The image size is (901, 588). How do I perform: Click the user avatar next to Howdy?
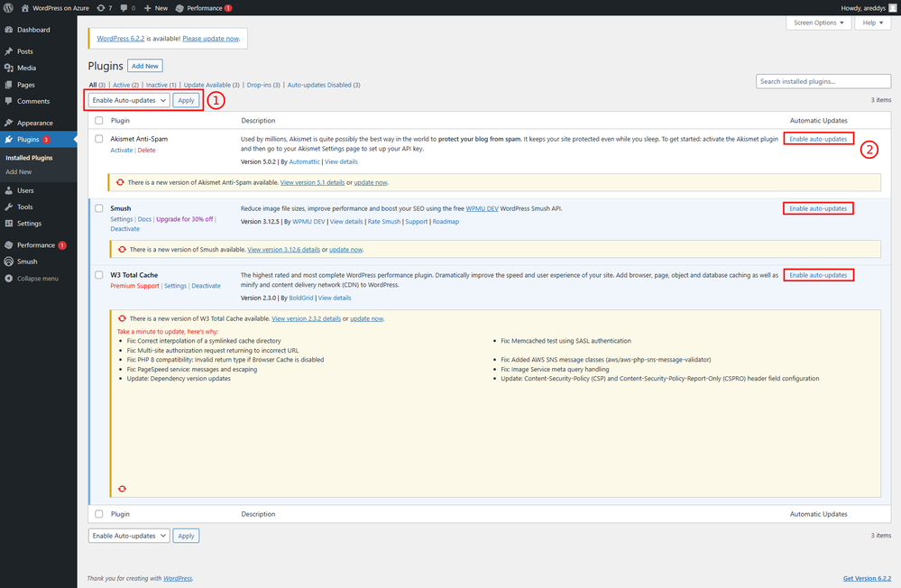[892, 8]
